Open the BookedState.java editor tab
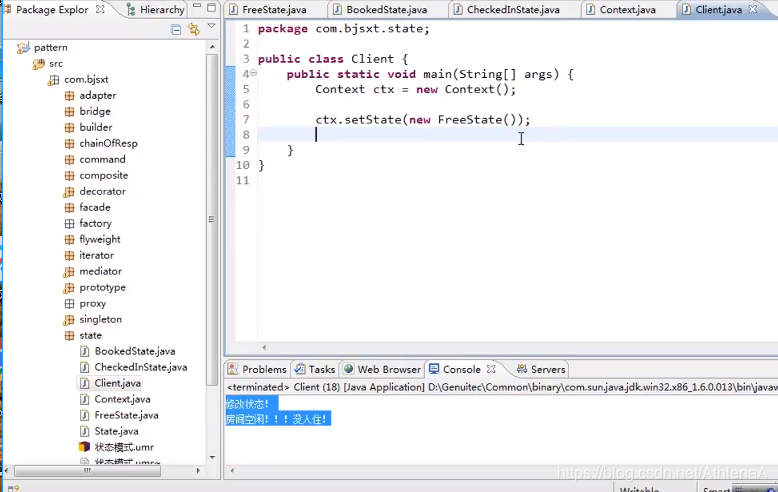This screenshot has height=492, width=778. [386, 9]
